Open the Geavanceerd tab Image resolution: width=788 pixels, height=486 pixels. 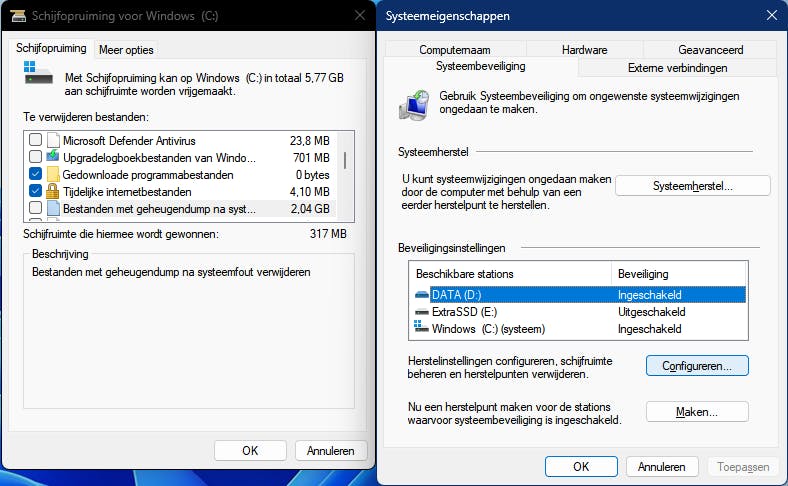(710, 49)
